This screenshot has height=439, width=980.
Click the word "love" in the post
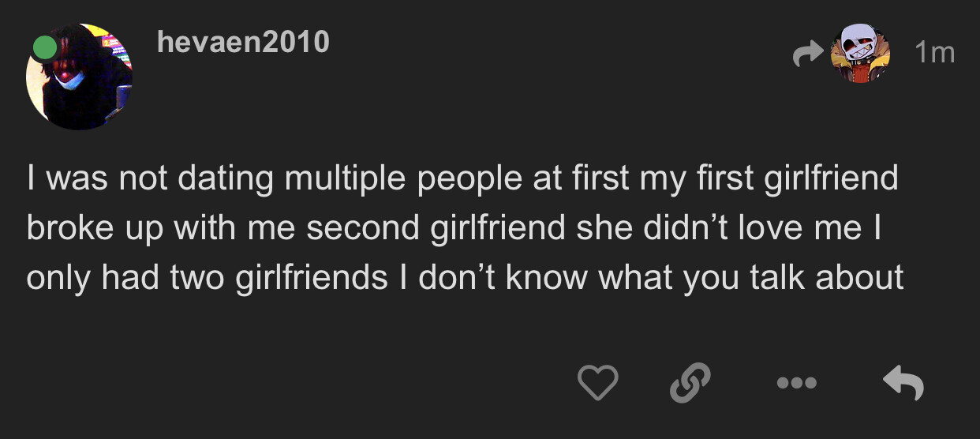764,227
